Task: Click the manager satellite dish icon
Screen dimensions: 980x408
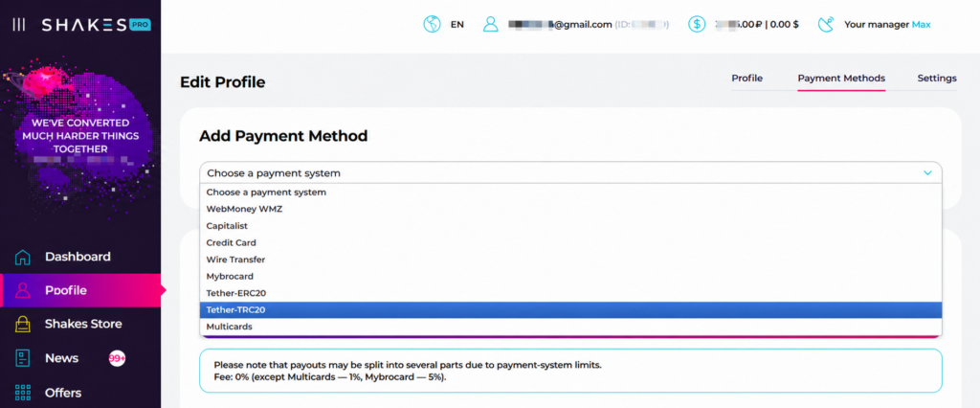Action: point(826,25)
